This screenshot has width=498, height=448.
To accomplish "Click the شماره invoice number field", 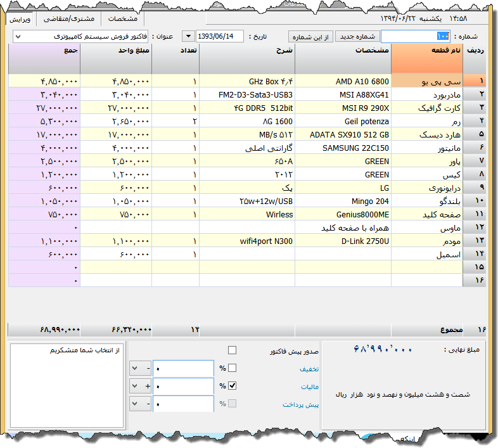I will coord(415,36).
